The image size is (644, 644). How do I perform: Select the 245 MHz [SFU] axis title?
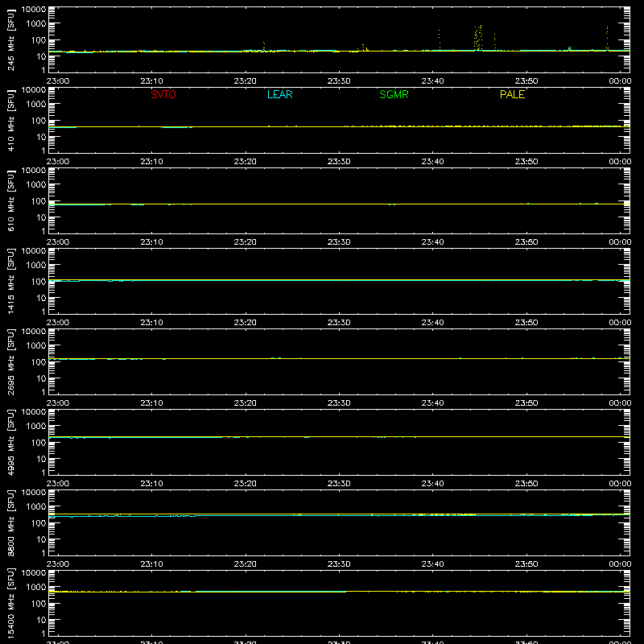11,40
